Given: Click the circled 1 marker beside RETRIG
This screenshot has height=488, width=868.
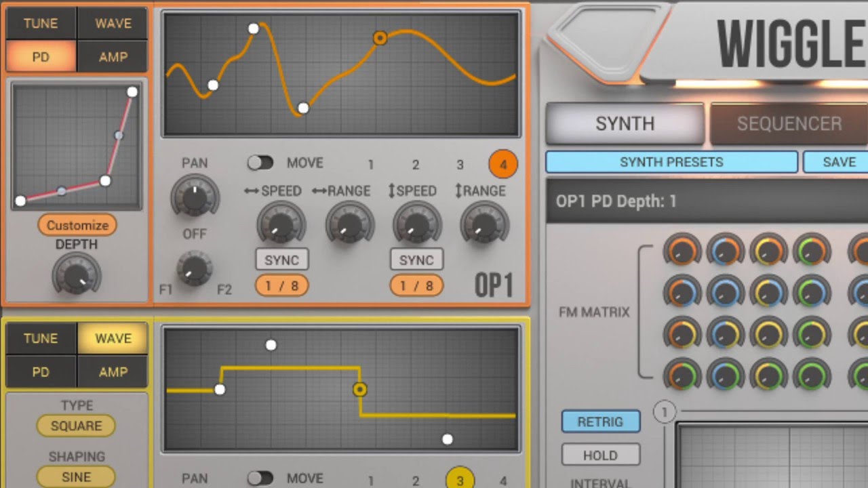Looking at the screenshot, I should click(x=665, y=411).
